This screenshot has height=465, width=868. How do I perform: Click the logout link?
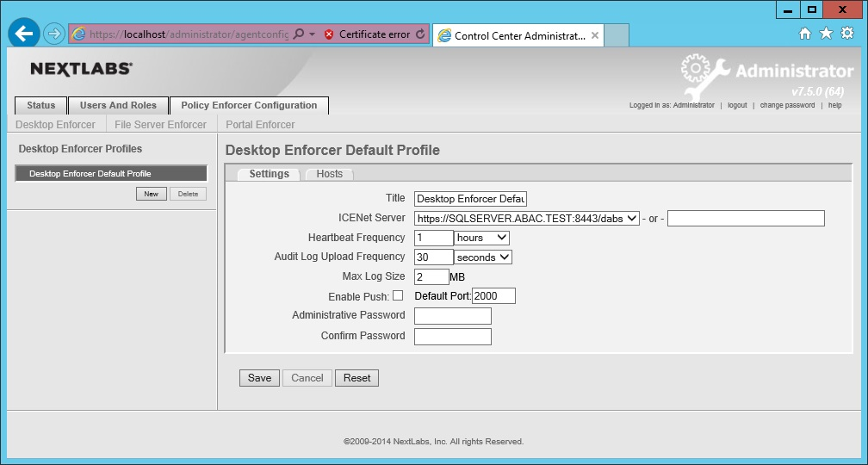click(x=737, y=105)
